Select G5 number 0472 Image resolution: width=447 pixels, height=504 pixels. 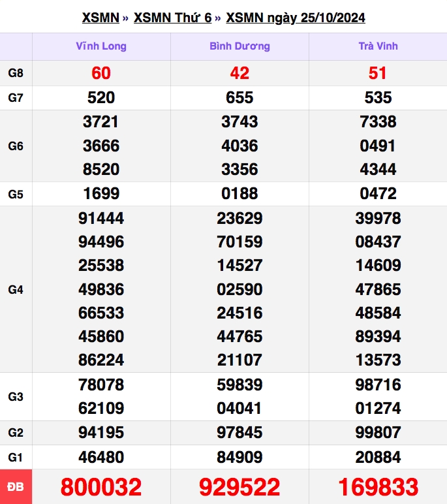tap(378, 193)
